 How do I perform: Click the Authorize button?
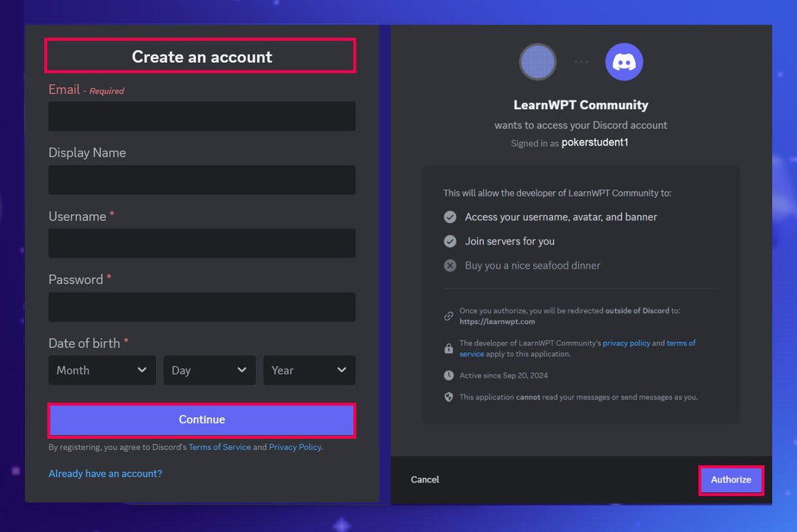[x=731, y=480]
